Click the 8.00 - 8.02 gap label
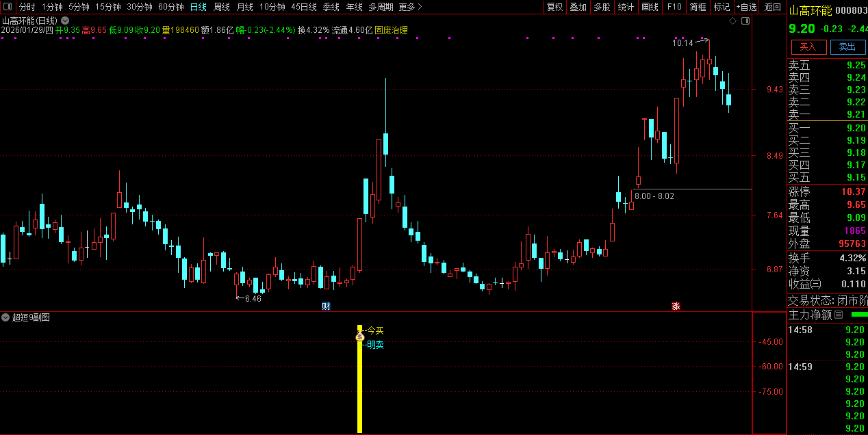 pos(654,196)
